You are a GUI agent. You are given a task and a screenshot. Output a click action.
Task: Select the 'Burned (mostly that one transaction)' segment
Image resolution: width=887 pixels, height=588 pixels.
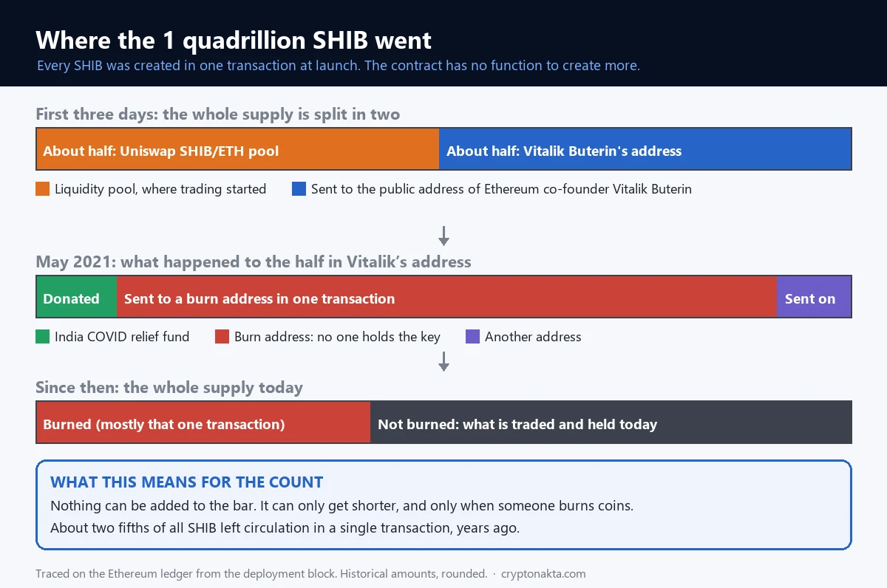203,423
